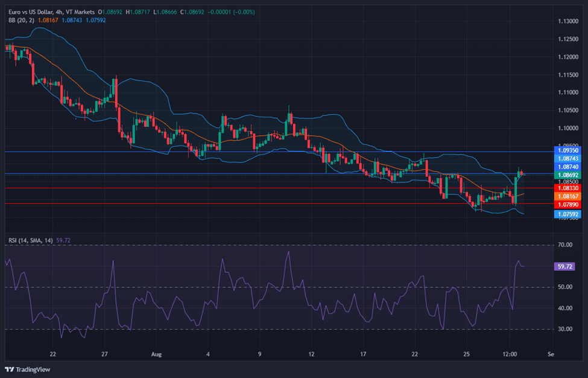Click the 1.08743 upper band axis label
588x378 pixels.
(568, 158)
